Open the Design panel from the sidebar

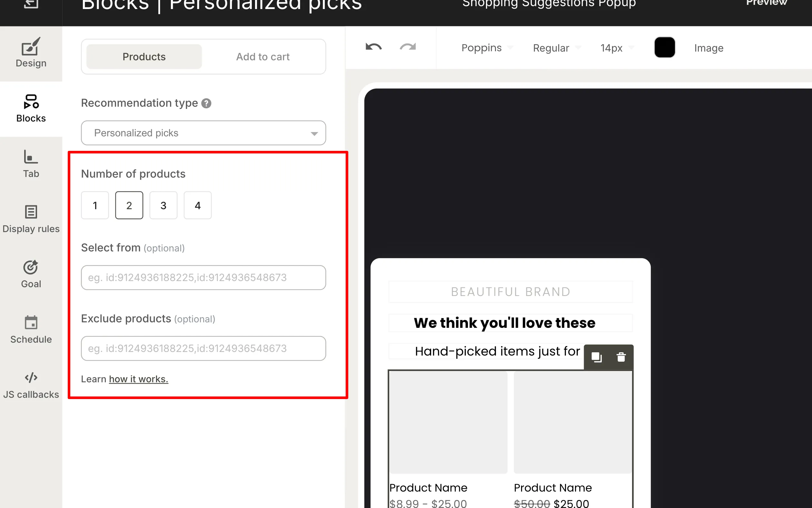(31, 53)
